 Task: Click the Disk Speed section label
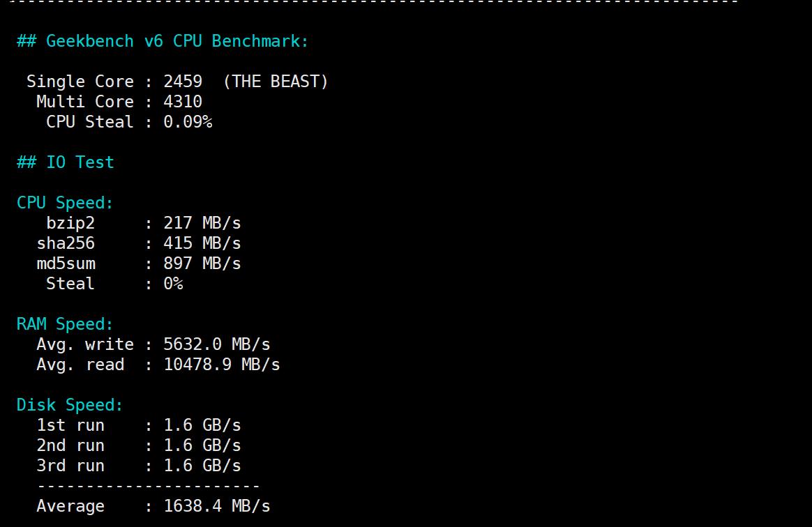pos(70,405)
